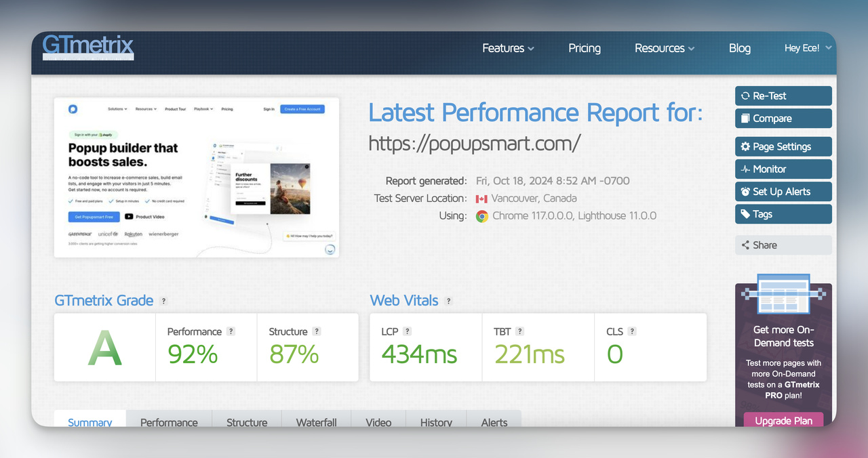The image size is (868, 458).
Task: Click the Tags button
Action: (783, 213)
